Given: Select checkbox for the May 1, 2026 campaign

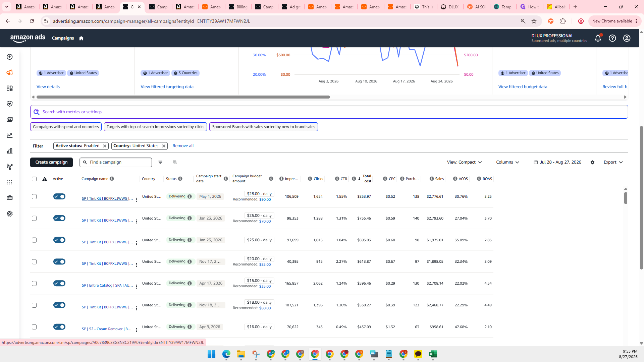Looking at the screenshot, I should click(x=34, y=197).
